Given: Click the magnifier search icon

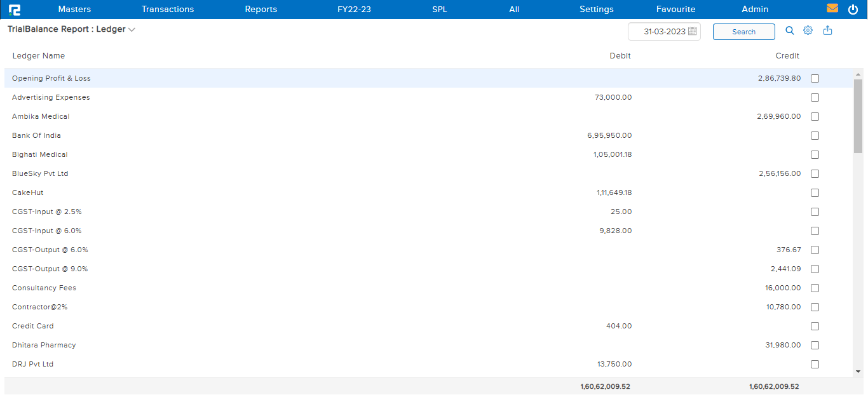Looking at the screenshot, I should tap(790, 30).
